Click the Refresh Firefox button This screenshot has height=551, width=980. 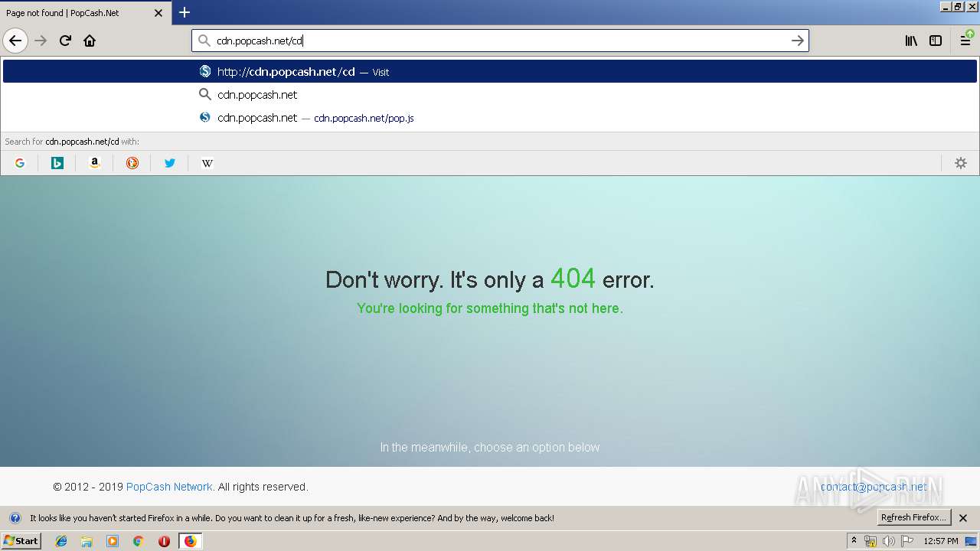(x=913, y=518)
